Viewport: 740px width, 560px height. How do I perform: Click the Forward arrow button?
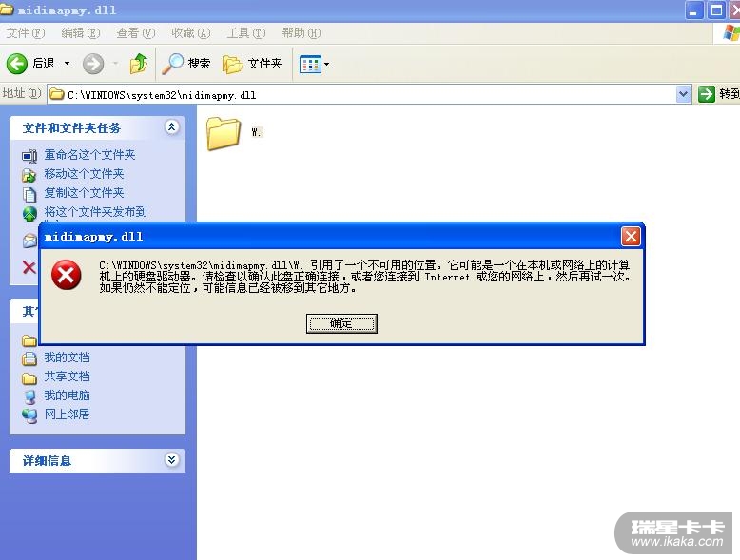[93, 64]
